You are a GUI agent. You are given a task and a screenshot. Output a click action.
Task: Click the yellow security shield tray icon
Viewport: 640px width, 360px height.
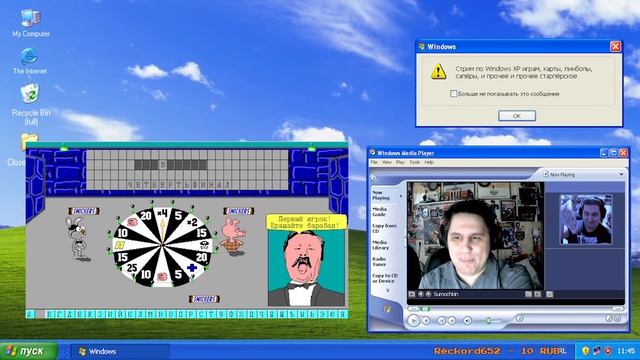(586, 351)
